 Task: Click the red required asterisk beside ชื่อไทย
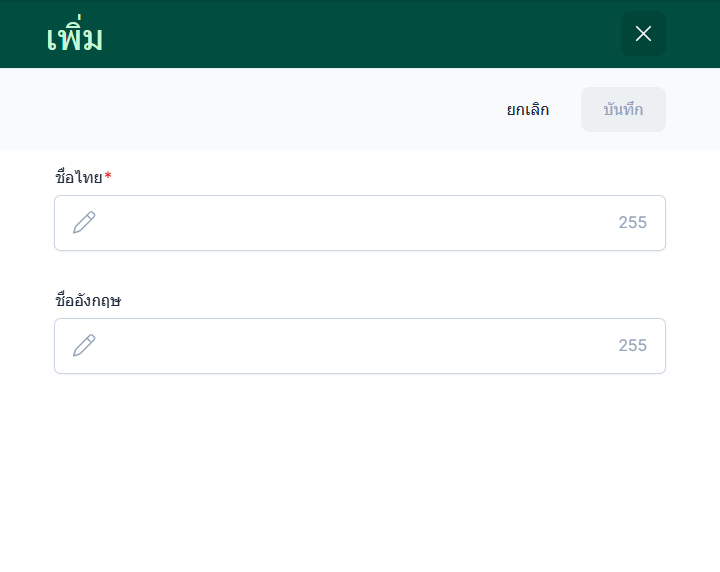coord(108,177)
